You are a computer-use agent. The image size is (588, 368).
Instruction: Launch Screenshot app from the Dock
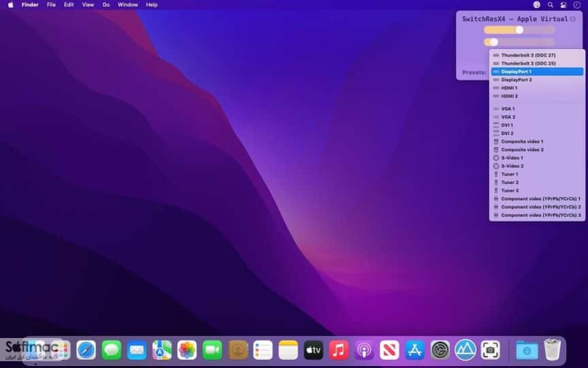(x=490, y=350)
